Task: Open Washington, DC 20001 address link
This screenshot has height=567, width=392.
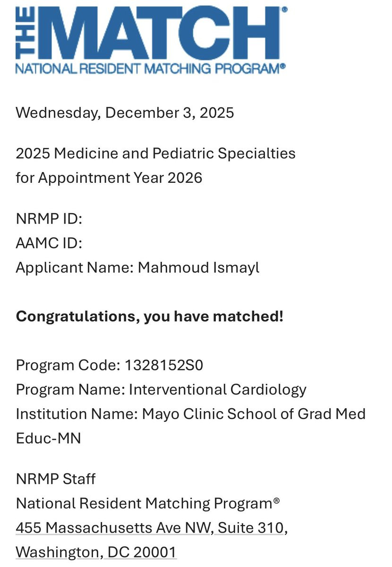Action: (96, 552)
